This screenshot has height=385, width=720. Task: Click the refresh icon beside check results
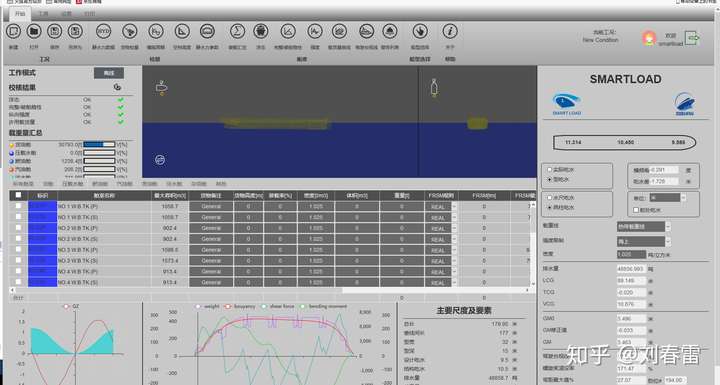tap(117, 87)
